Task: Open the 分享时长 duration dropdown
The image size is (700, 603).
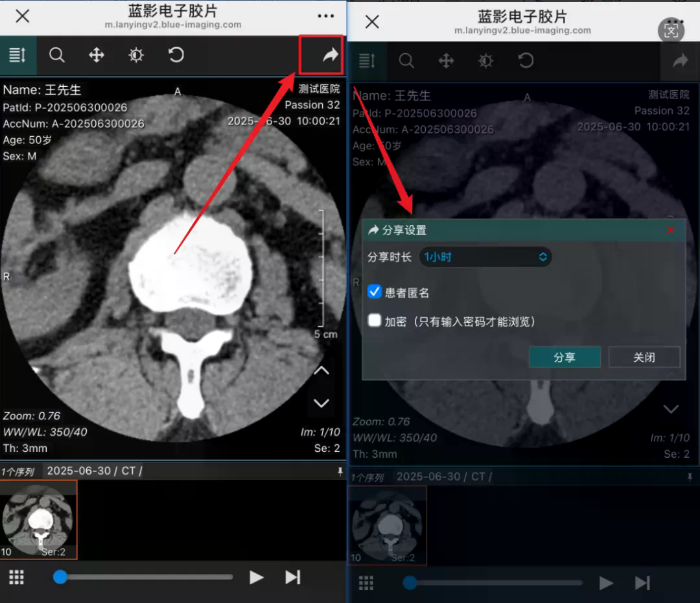Action: [485, 257]
